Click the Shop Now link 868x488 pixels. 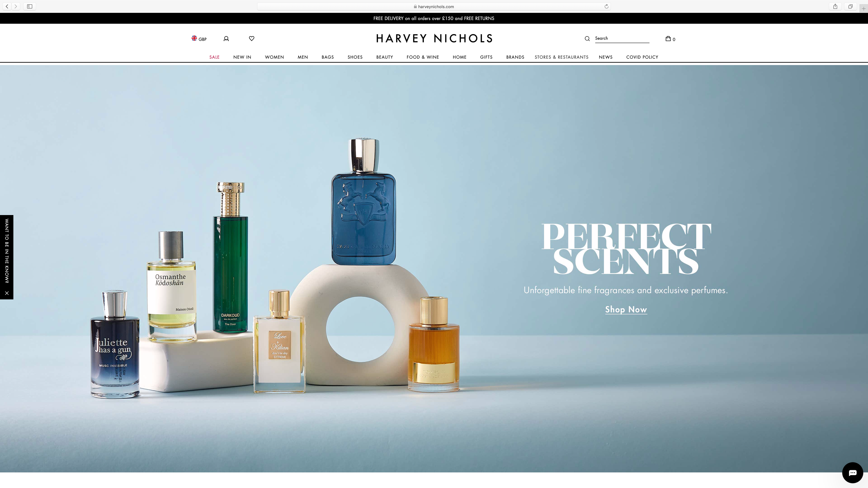626,310
